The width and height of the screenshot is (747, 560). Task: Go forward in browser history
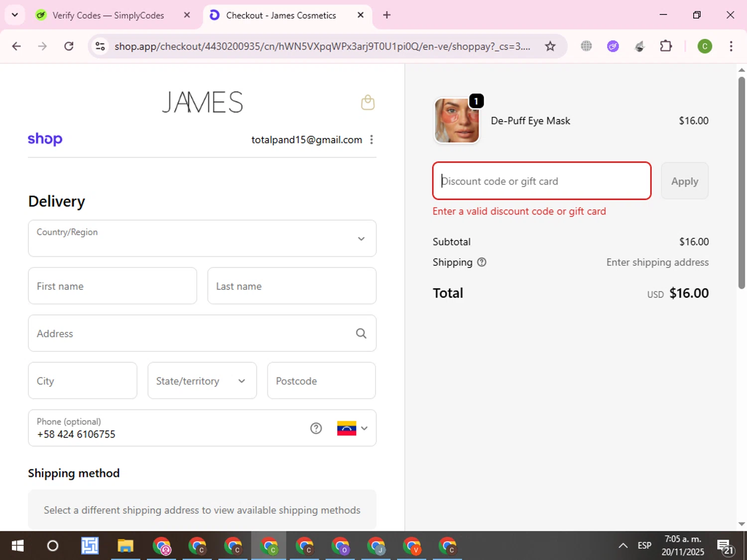click(42, 46)
